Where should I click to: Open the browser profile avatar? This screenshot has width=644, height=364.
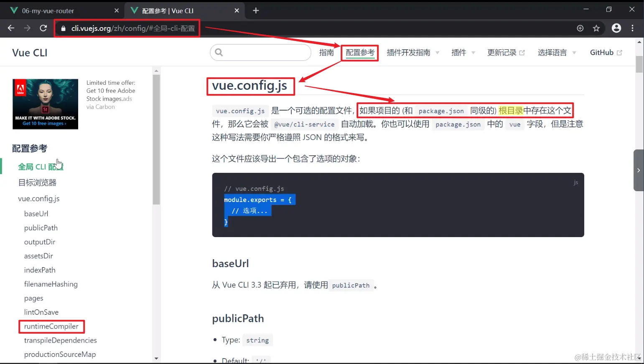(616, 28)
